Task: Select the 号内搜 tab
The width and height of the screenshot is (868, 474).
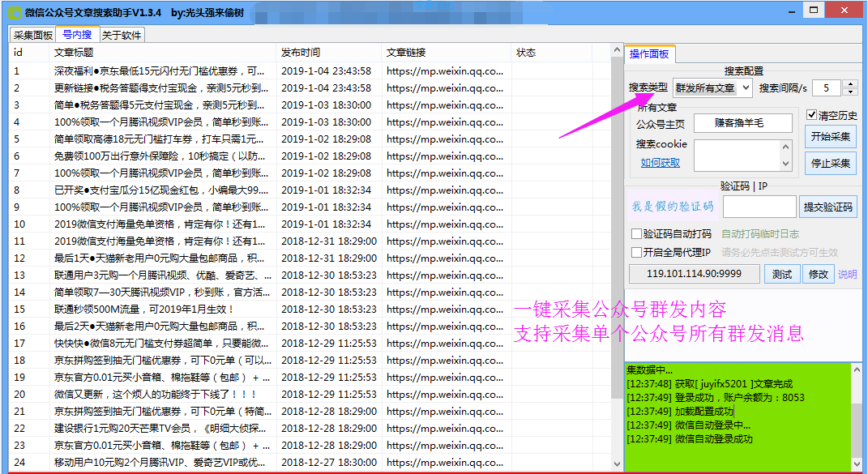Action: pos(78,34)
